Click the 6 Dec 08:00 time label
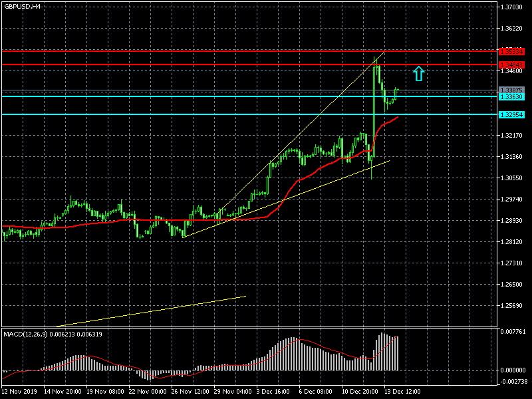 click(x=315, y=392)
